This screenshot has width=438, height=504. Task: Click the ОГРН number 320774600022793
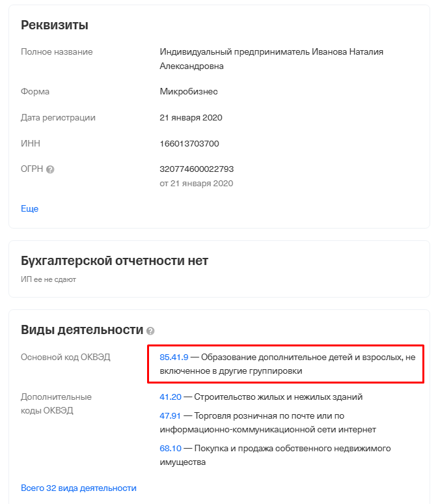point(197,169)
